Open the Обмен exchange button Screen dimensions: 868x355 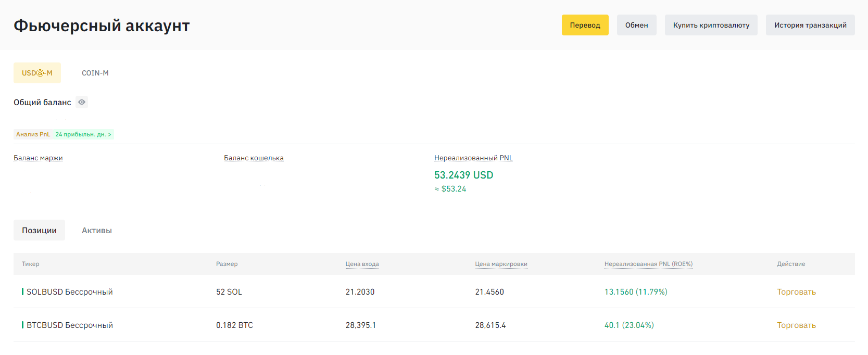[x=636, y=25]
